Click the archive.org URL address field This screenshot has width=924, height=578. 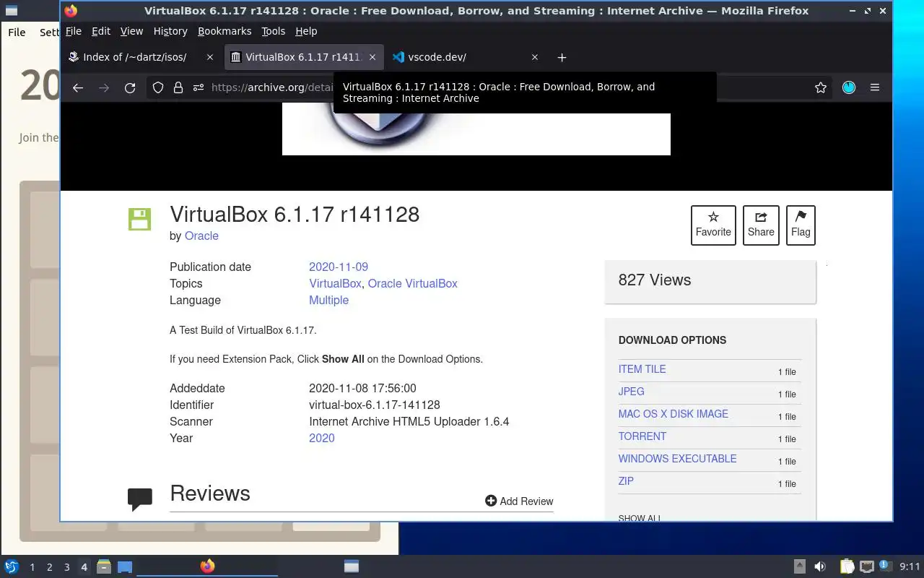(272, 87)
